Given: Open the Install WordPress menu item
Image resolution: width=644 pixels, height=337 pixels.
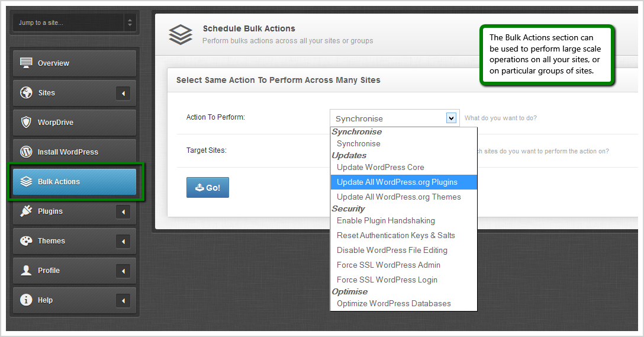Looking at the screenshot, I should (x=75, y=152).
